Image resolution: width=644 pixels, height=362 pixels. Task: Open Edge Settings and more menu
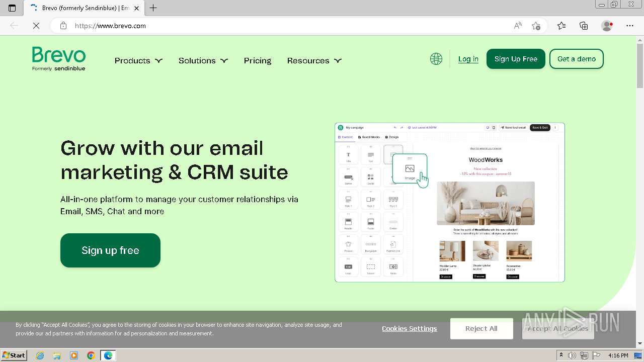(630, 26)
